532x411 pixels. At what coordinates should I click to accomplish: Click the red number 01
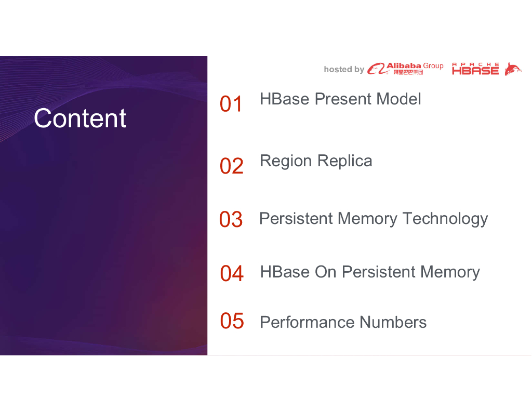coord(231,104)
